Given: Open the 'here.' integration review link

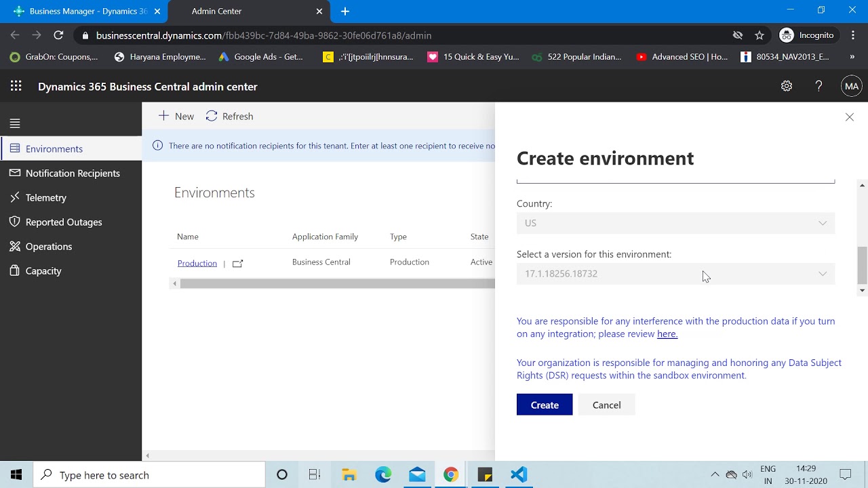Looking at the screenshot, I should pos(667,333).
